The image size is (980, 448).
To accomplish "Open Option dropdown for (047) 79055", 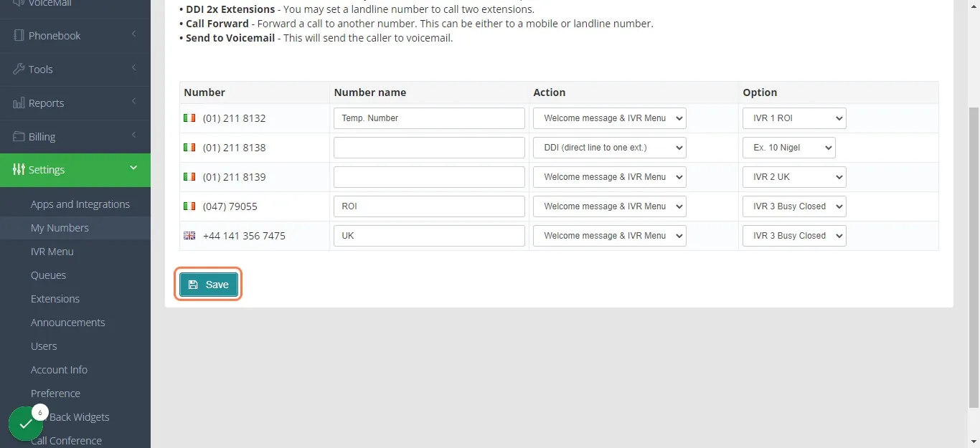I will click(794, 206).
